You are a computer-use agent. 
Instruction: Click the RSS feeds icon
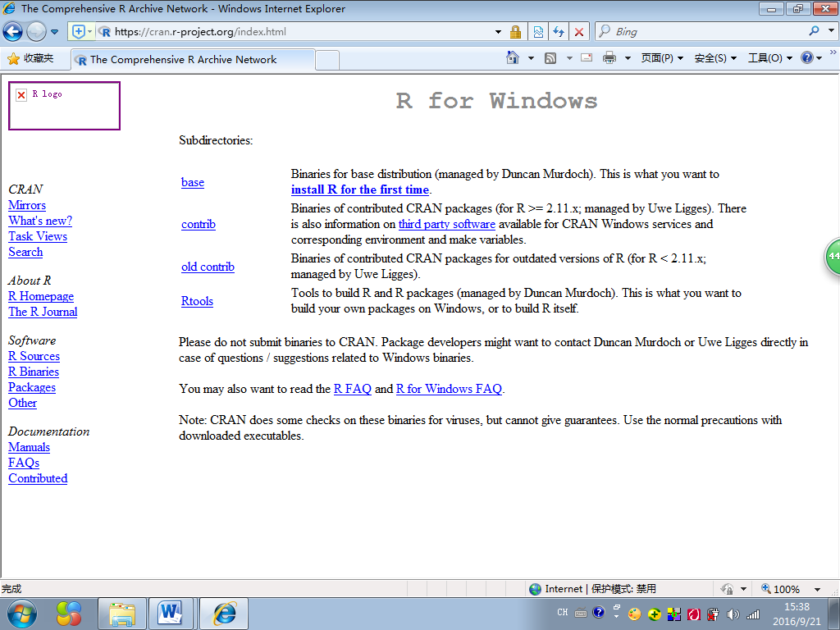(550, 58)
